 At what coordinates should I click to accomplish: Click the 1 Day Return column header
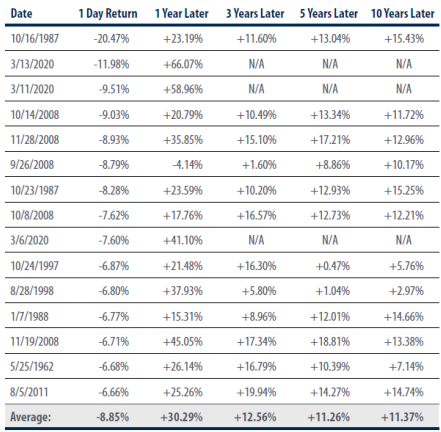click(x=108, y=14)
